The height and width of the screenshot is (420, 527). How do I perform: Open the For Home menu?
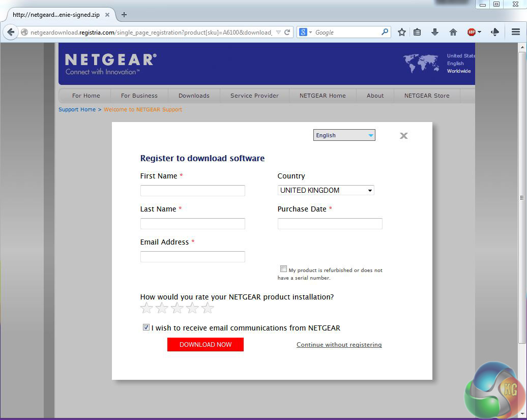point(86,96)
